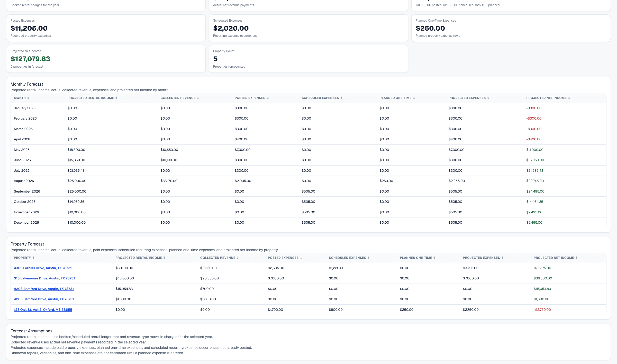This screenshot has width=617, height=364.
Task: Click the $7,300.00 posted expenses cell in May row
Action: click(x=242, y=150)
